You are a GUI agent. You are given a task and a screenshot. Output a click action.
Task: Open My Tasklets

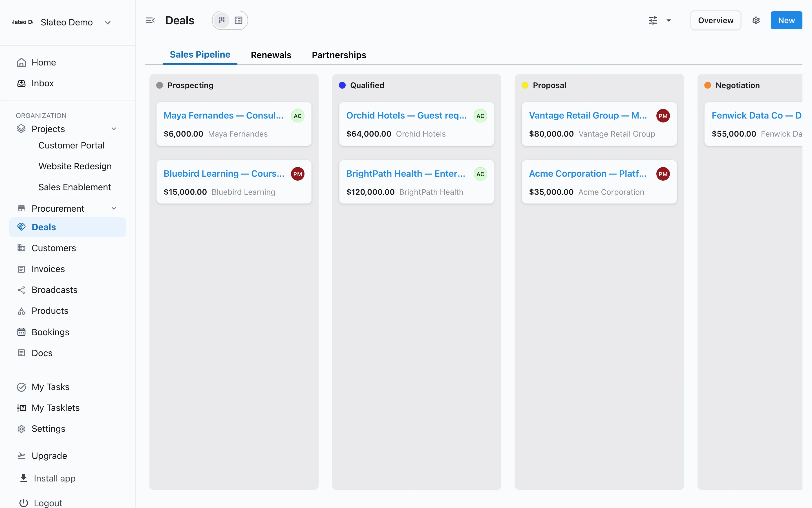point(67,408)
